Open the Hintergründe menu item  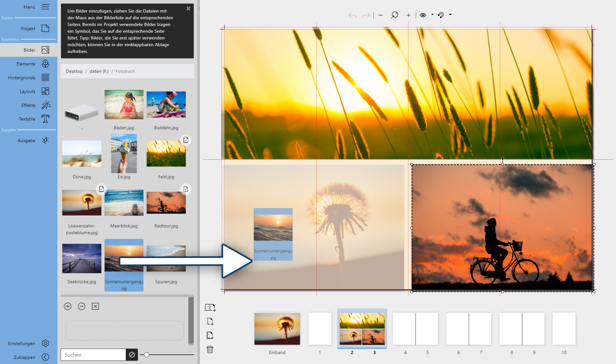pos(46,78)
